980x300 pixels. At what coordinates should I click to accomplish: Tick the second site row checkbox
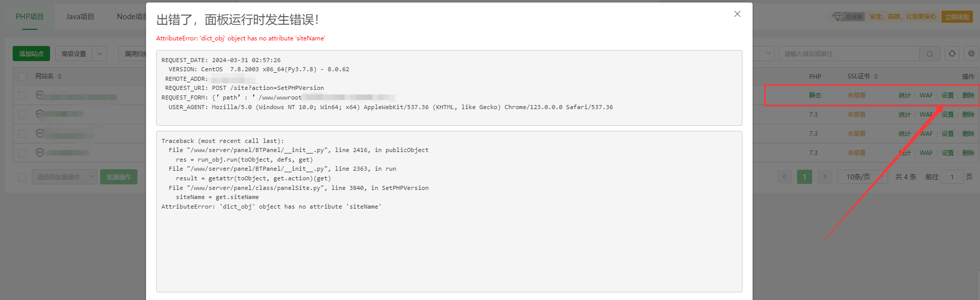(22, 115)
